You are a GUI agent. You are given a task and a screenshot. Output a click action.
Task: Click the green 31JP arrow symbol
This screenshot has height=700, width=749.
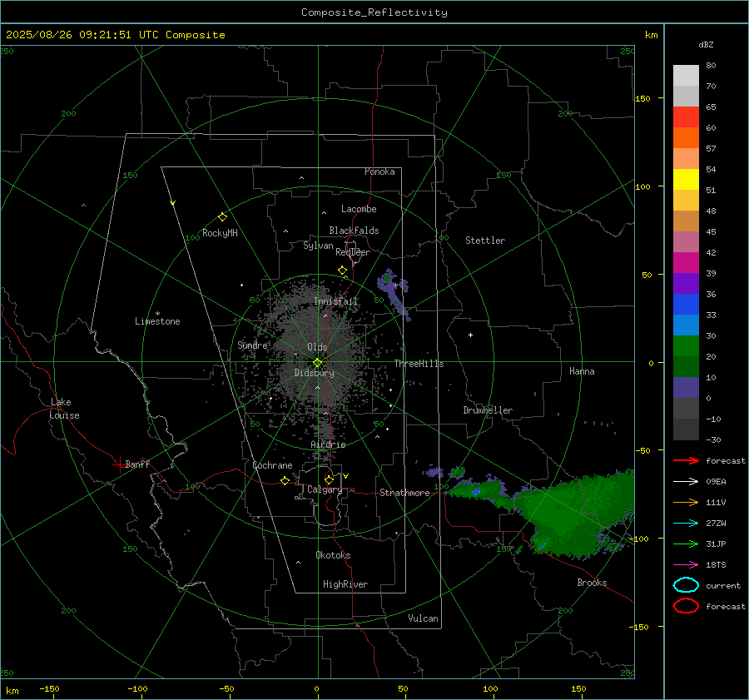point(686,544)
